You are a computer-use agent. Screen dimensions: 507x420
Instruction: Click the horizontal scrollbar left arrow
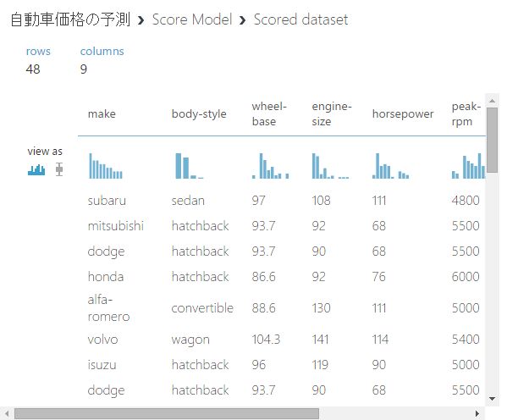click(x=7, y=413)
